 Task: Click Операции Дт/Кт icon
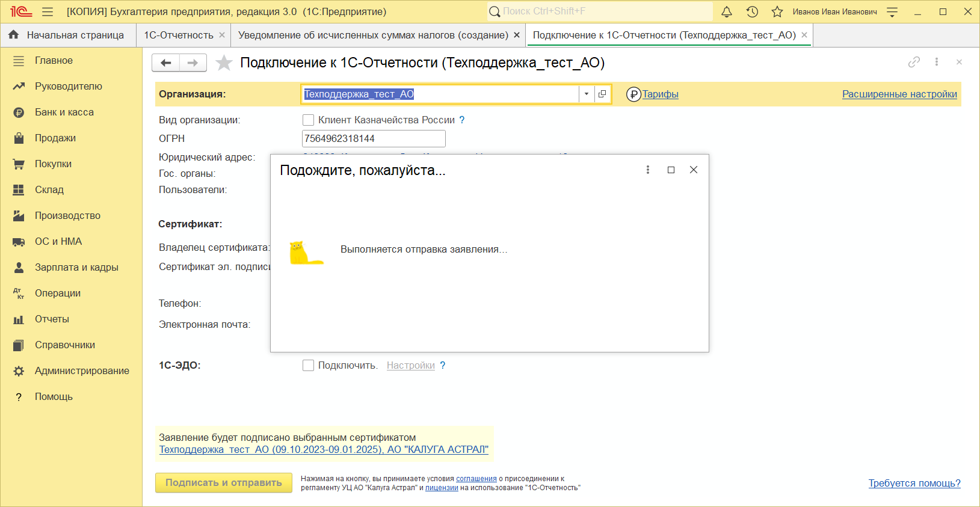tap(19, 293)
